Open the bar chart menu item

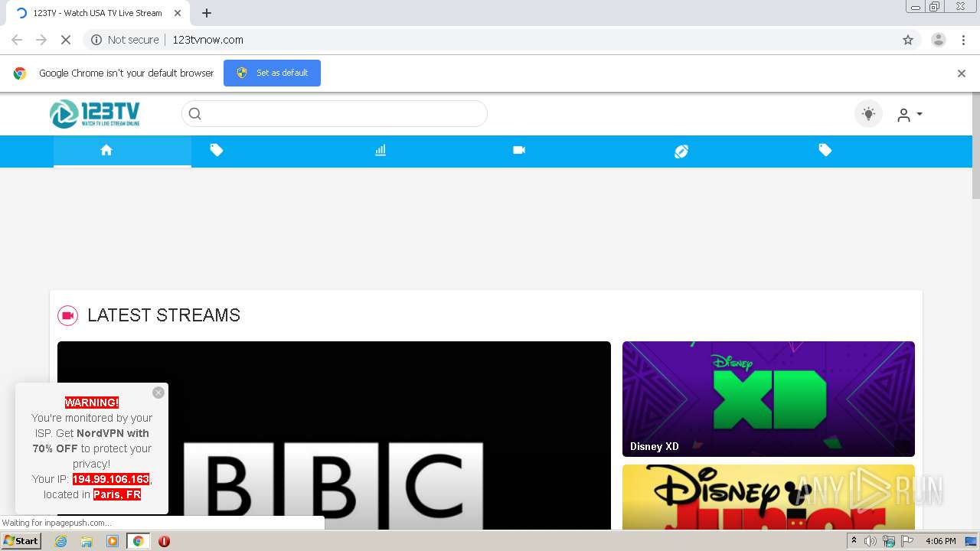[381, 151]
